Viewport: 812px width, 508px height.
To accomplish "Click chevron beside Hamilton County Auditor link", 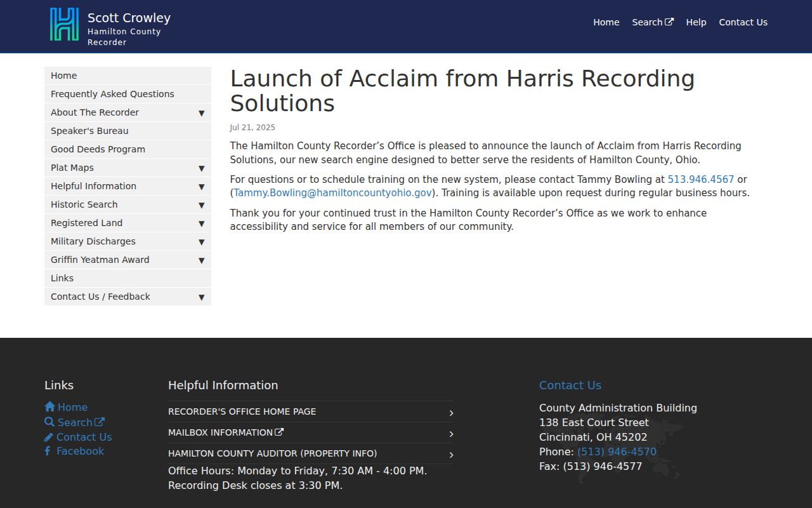I will point(451,455).
